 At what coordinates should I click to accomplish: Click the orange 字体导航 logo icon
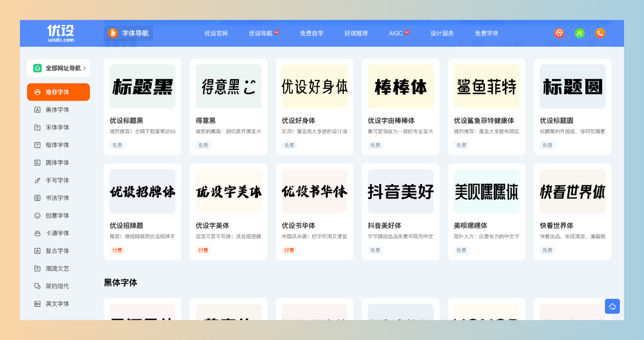[x=113, y=33]
